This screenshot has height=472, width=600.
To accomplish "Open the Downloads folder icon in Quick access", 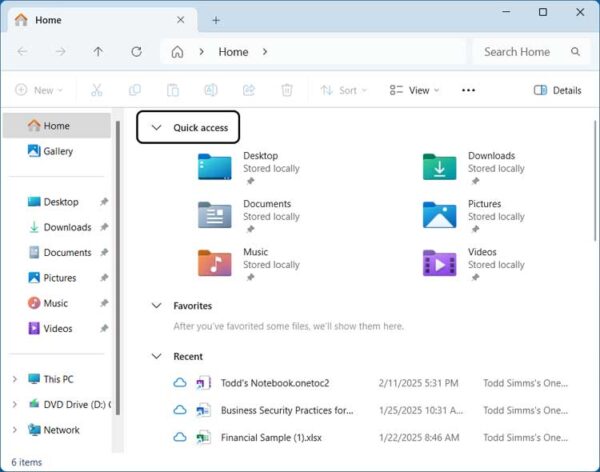I will [440, 168].
